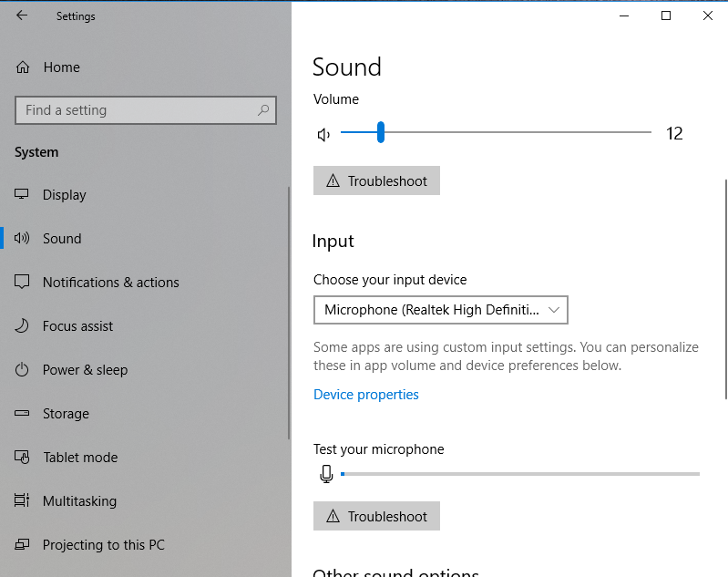Click the microphone test icon
The height and width of the screenshot is (577, 728).
click(x=326, y=474)
